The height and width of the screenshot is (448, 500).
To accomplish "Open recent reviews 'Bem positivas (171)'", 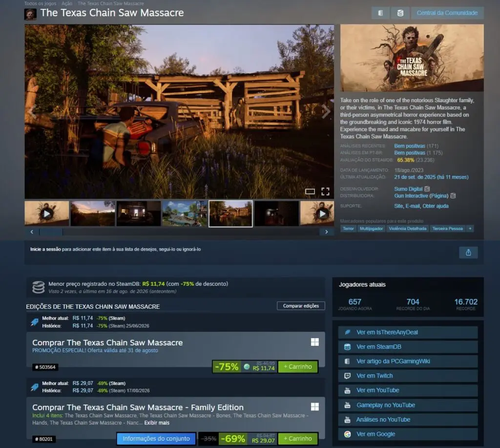I will point(416,146).
